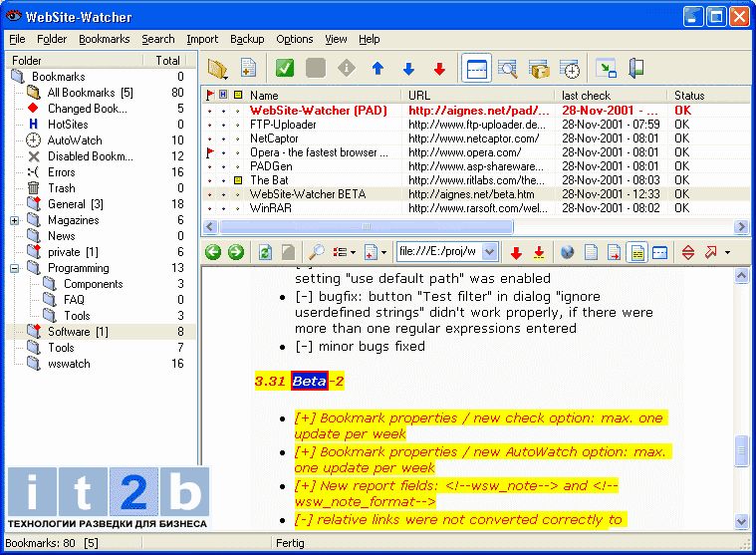Select the All Bookmarks folder
The width and height of the screenshot is (756, 555).
tap(91, 93)
